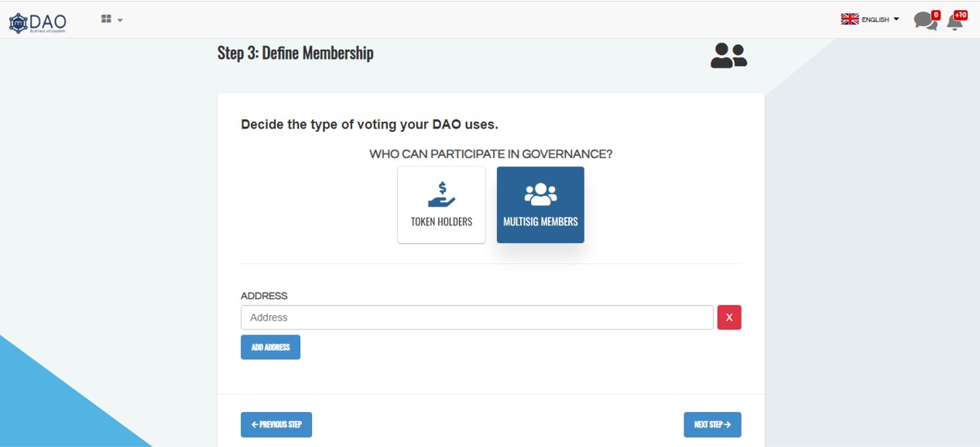Select the Token Holders governance option
The width and height of the screenshot is (980, 447).
click(441, 205)
